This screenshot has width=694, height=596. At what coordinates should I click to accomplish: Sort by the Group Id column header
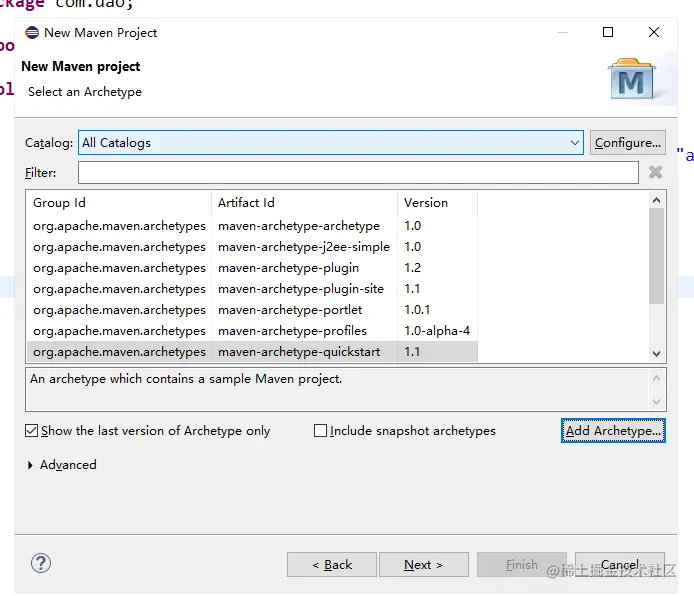[x=119, y=203]
